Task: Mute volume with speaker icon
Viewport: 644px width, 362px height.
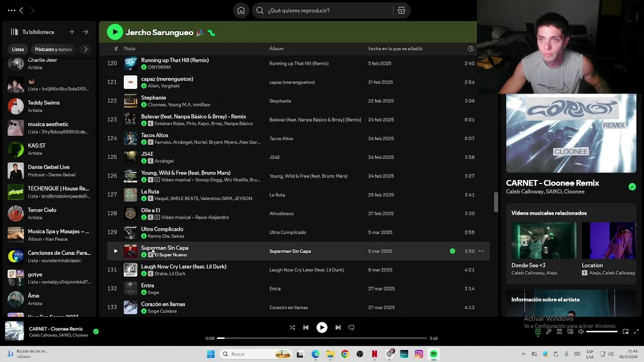Action: 581,331
